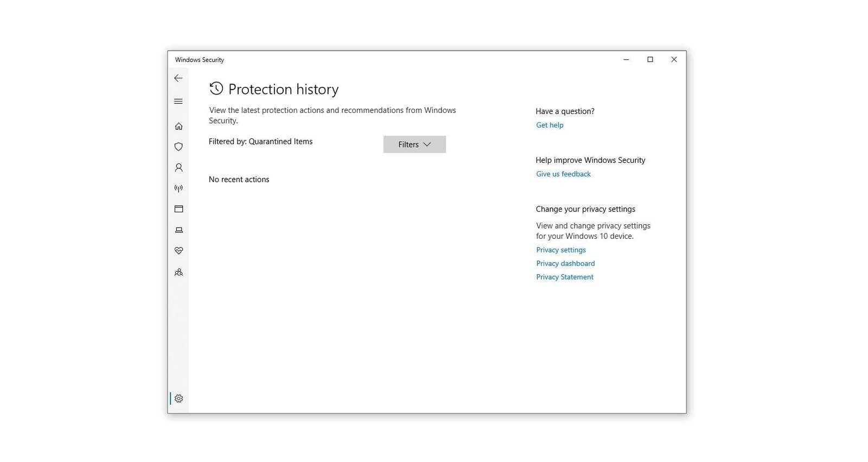Screen dimensions: 868x462
Task: Open Account protection person icon
Action: [178, 168]
